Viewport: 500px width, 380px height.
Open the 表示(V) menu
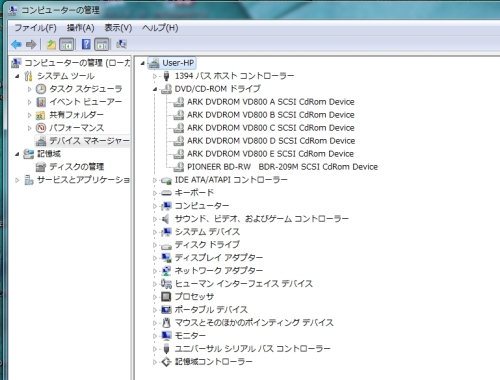coord(118,28)
